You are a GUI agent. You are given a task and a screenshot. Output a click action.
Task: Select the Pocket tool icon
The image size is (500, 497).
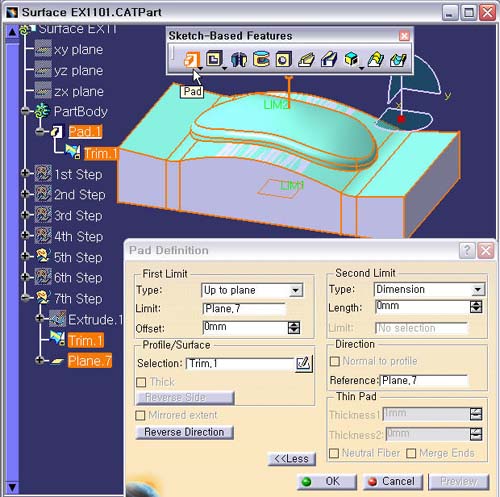coord(214,59)
